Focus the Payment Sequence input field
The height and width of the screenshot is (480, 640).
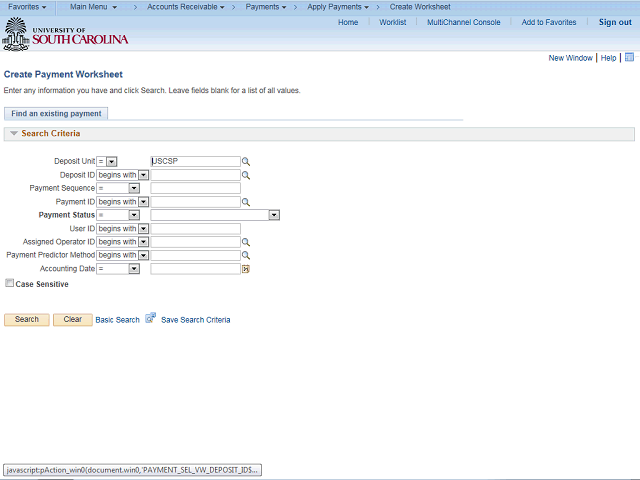pyautogui.click(x=196, y=188)
